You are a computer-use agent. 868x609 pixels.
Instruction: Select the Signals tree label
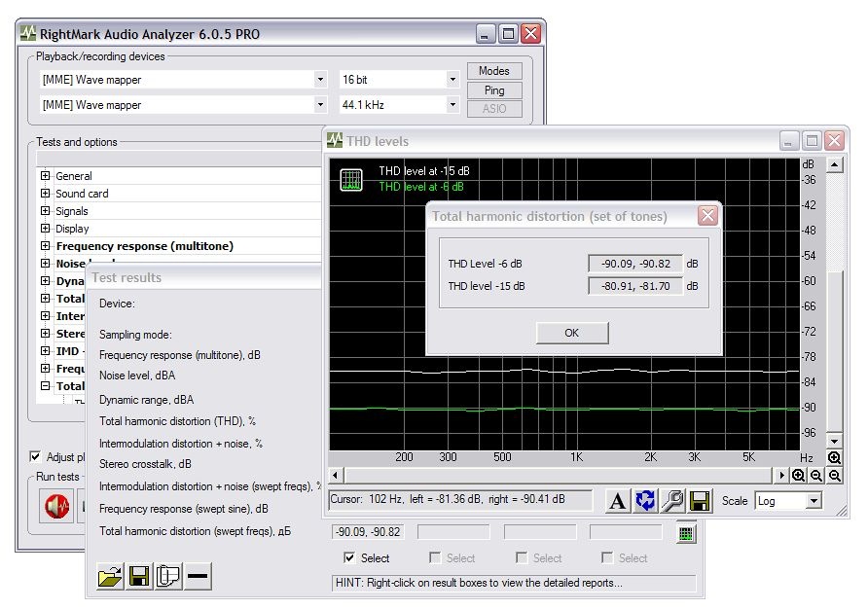click(71, 211)
